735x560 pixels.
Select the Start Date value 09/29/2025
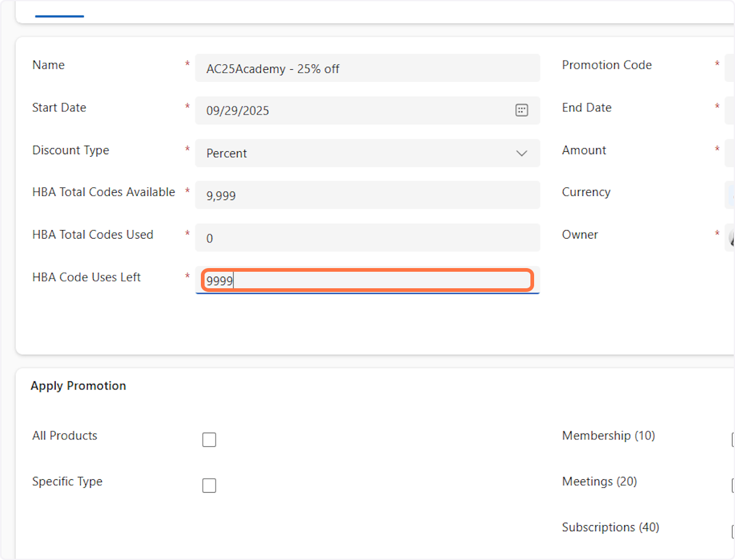point(238,111)
